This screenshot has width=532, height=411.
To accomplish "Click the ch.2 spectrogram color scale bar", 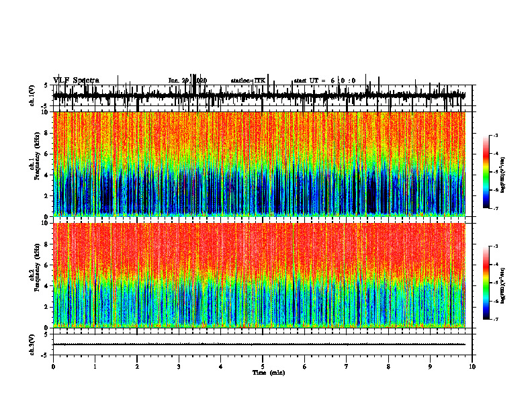I will click(x=486, y=283).
